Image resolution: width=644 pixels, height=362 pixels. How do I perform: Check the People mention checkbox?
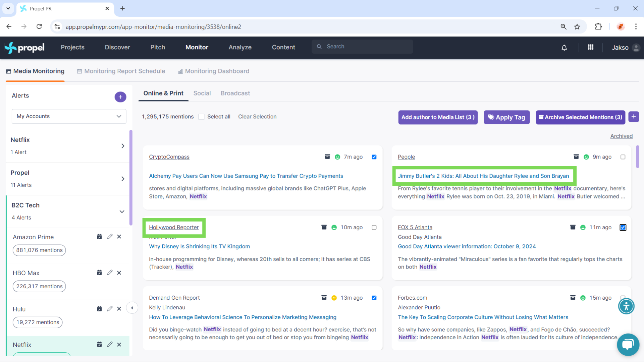[x=623, y=157]
